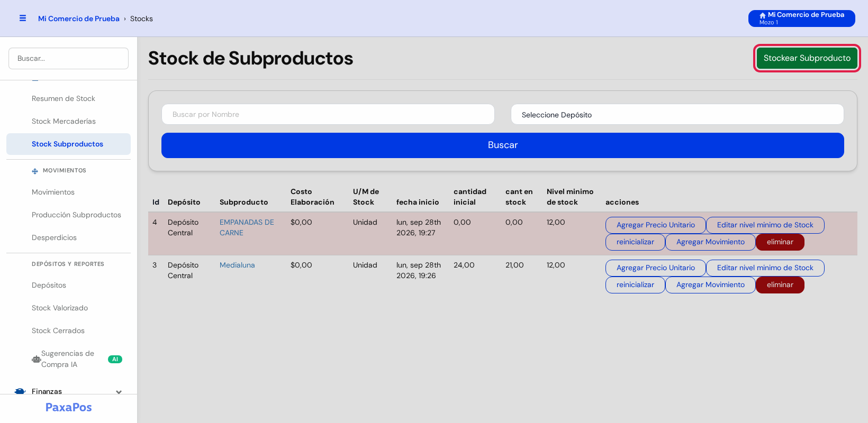Open the hamburger menu icon
The height and width of the screenshot is (423, 868).
pos(23,18)
